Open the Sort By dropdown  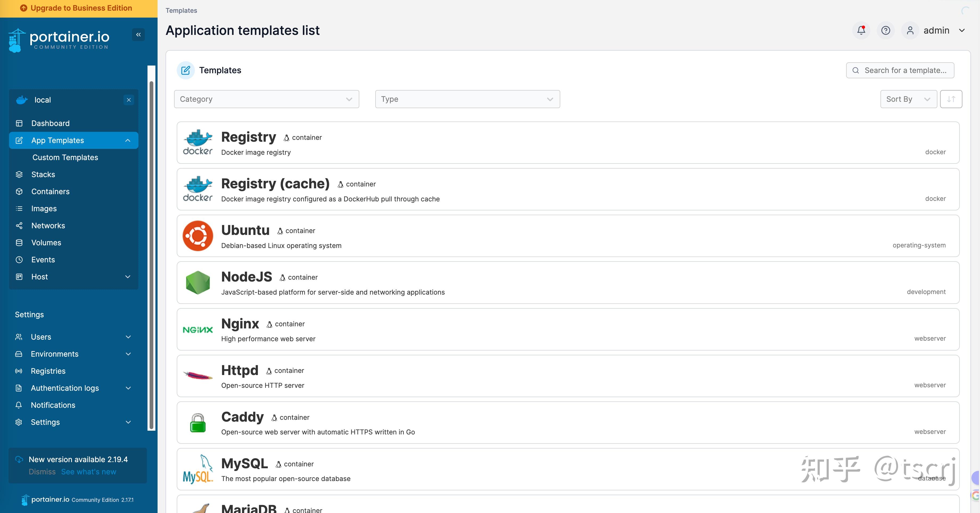[x=908, y=99]
